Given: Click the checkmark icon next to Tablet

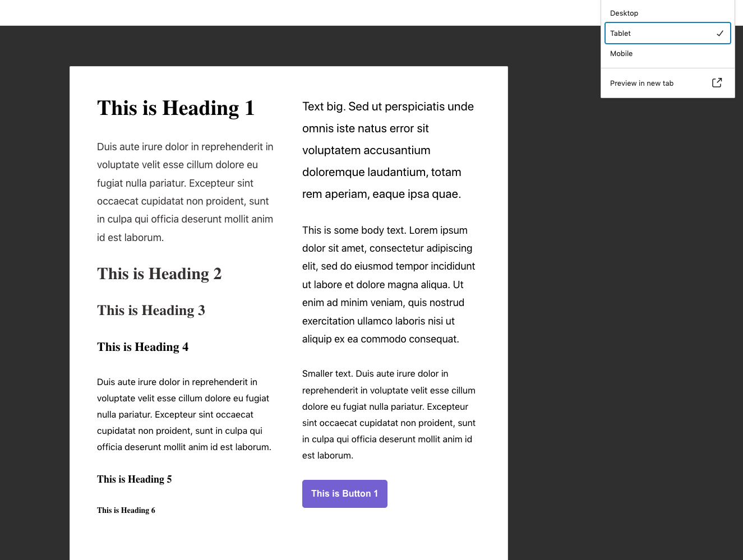Looking at the screenshot, I should coord(719,33).
